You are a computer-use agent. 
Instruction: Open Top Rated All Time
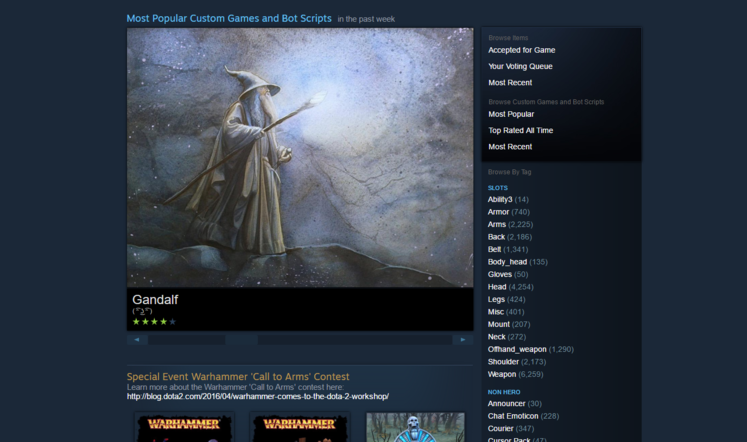pyautogui.click(x=521, y=131)
